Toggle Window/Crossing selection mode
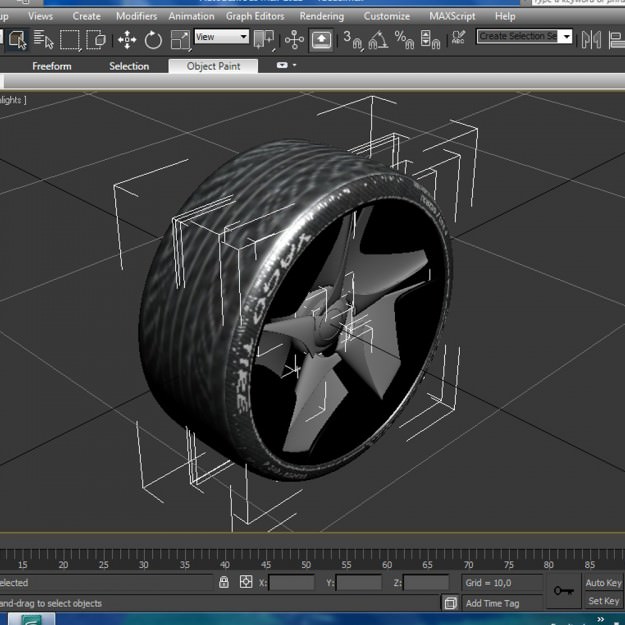The height and width of the screenshot is (625, 625). pyautogui.click(x=96, y=40)
